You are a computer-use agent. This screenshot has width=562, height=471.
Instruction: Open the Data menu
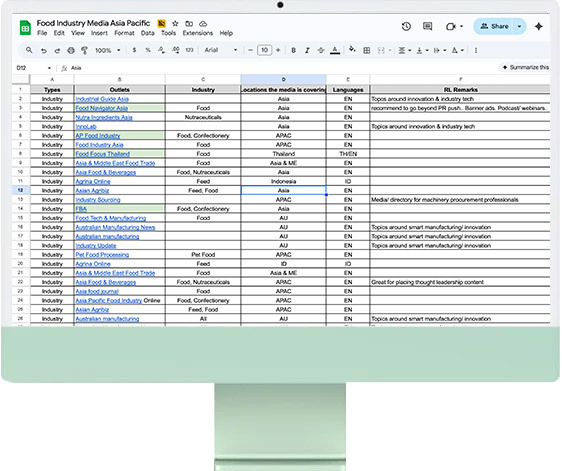pyautogui.click(x=147, y=33)
